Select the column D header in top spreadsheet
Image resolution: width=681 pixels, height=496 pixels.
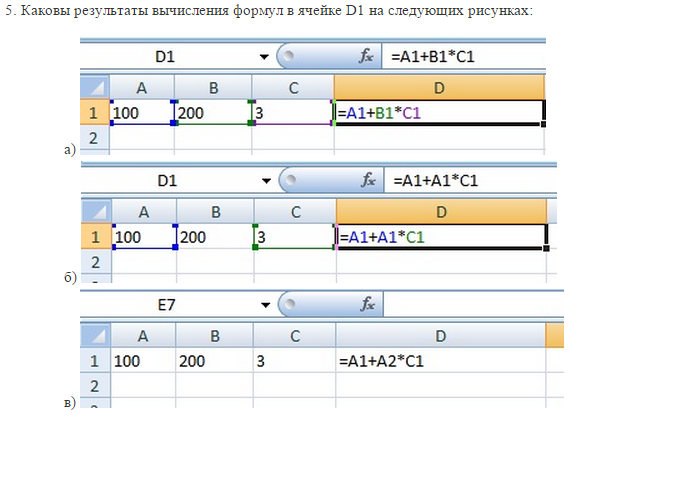point(439,88)
